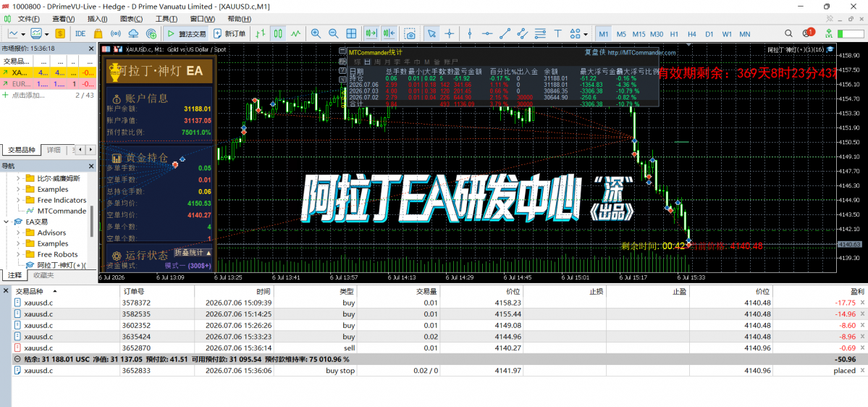Open account notifications with red badge
The height and width of the screenshot is (407, 868).
tap(808, 33)
